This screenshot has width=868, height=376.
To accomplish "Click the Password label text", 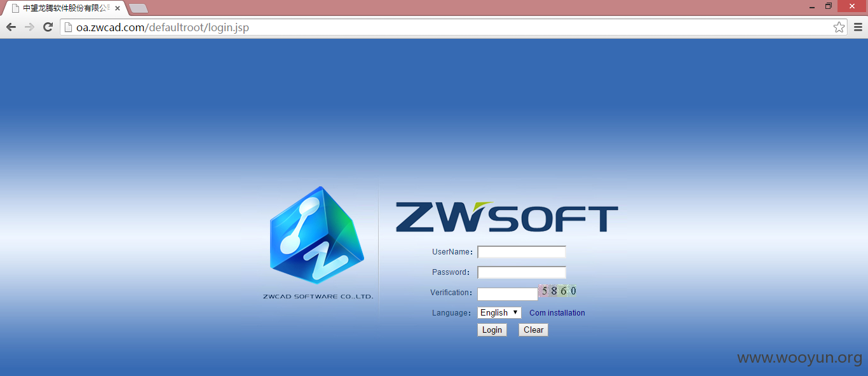I will pyautogui.click(x=451, y=272).
